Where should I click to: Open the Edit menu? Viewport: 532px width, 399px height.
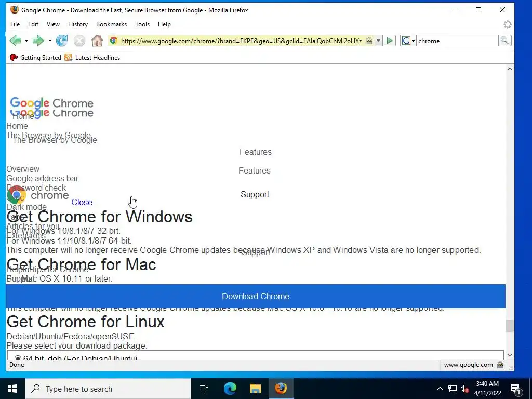[33, 24]
